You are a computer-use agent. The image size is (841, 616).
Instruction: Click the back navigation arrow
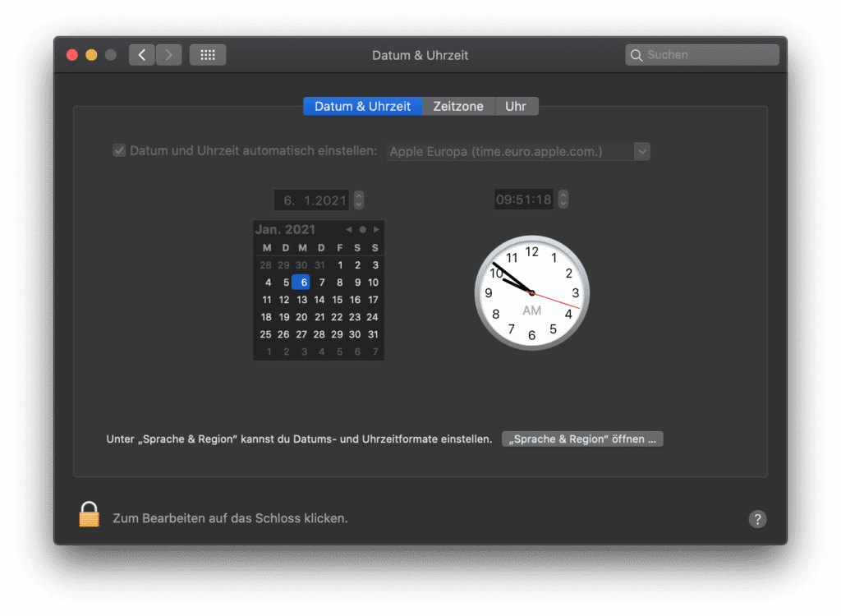click(x=141, y=54)
